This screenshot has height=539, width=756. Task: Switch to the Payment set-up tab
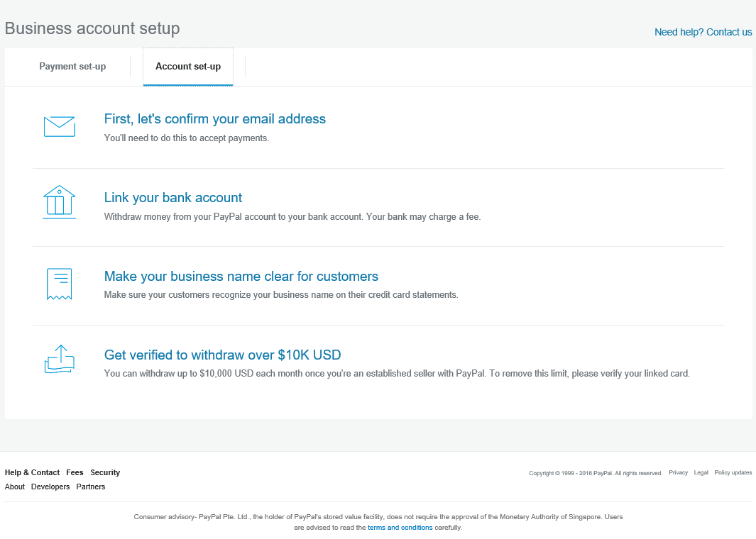pos(72,67)
